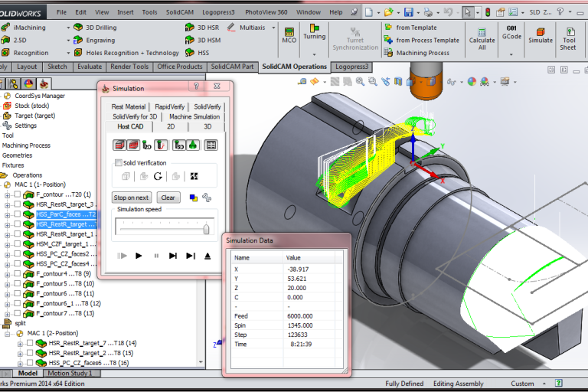Click the Simulation speed slider handle

click(x=206, y=228)
